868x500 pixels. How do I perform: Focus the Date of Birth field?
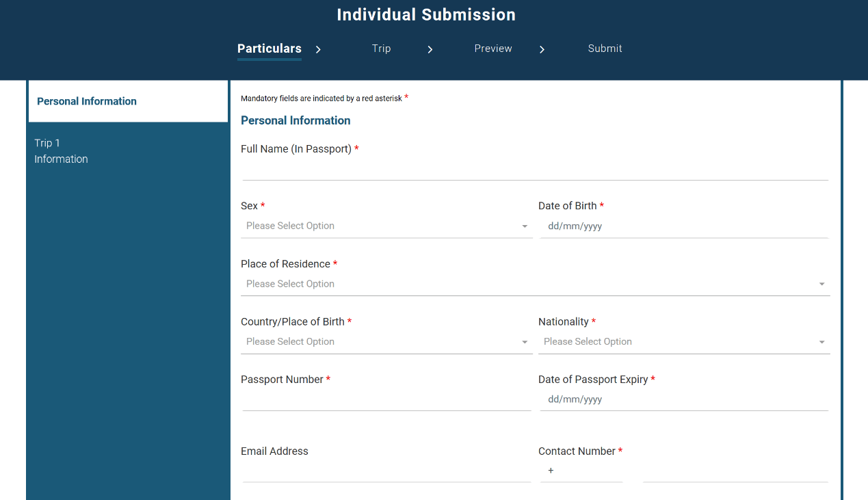coord(684,226)
